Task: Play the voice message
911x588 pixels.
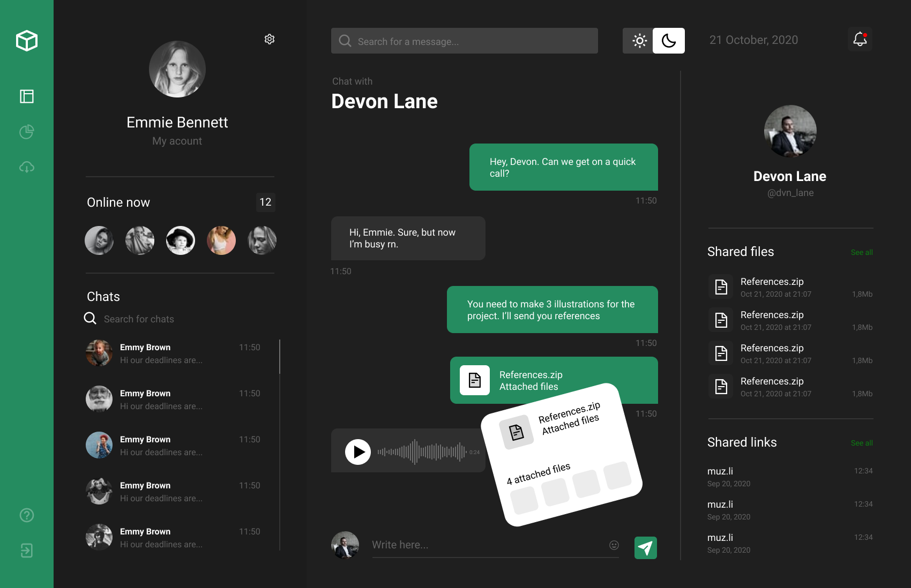Action: tap(358, 452)
